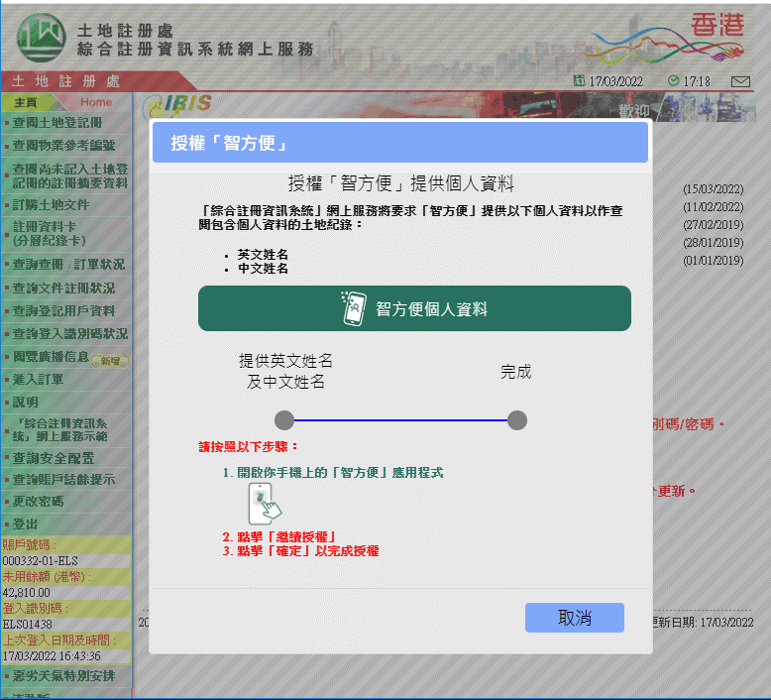Open 查詢安全配置 menu item
The width and height of the screenshot is (771, 700).
click(x=54, y=458)
